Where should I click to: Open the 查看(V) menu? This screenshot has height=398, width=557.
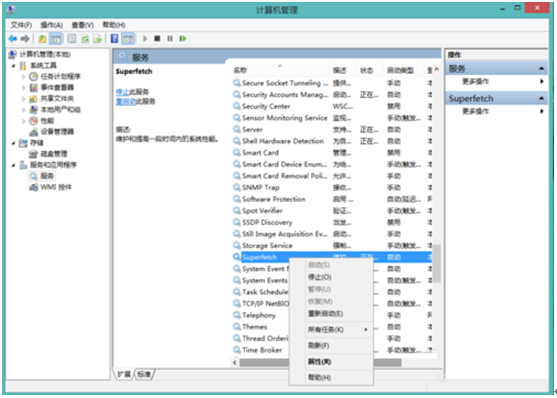83,25
